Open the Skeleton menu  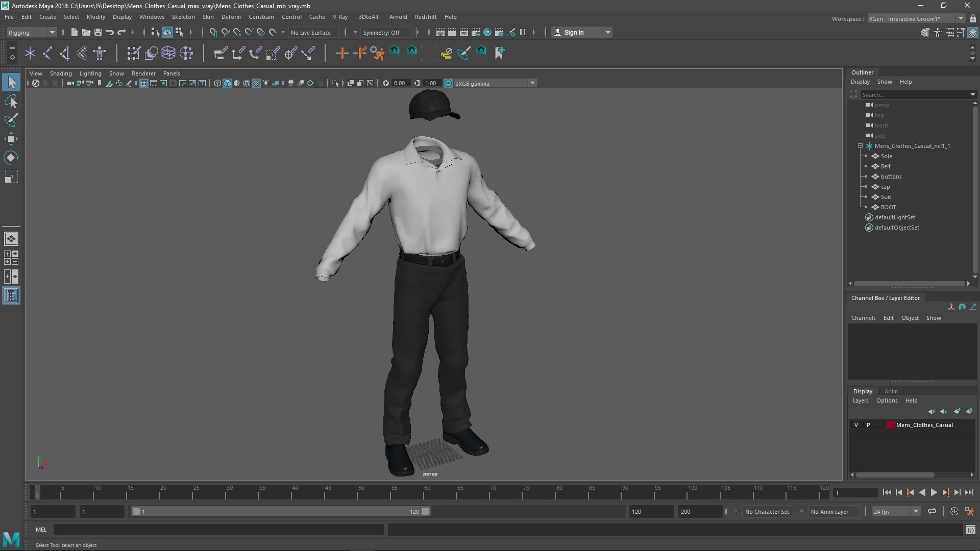pyautogui.click(x=183, y=17)
